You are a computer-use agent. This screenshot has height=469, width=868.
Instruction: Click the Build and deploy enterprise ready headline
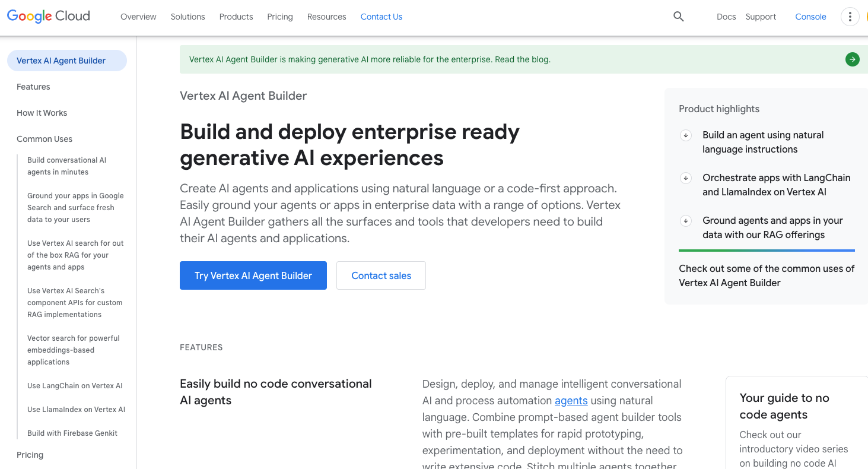349,145
